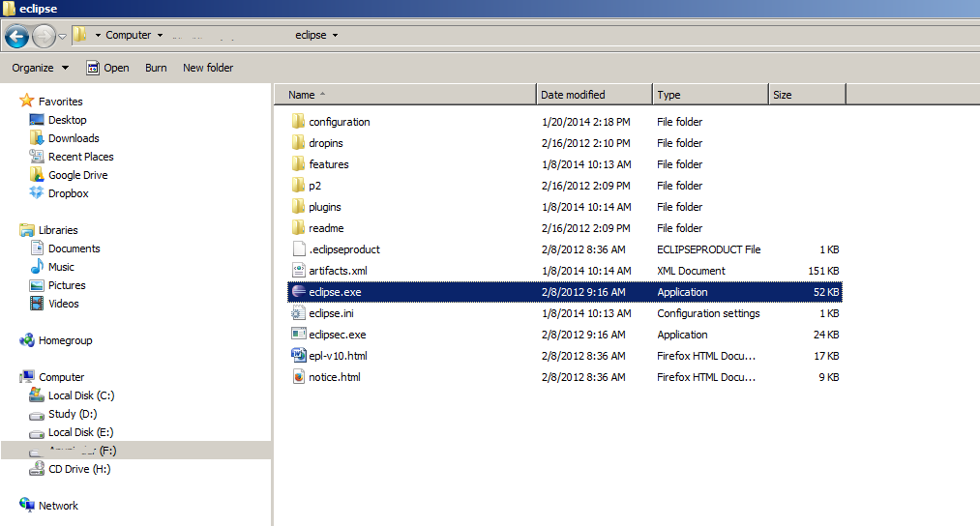980x526 pixels.
Task: Click the Back navigation arrow
Action: [x=16, y=36]
